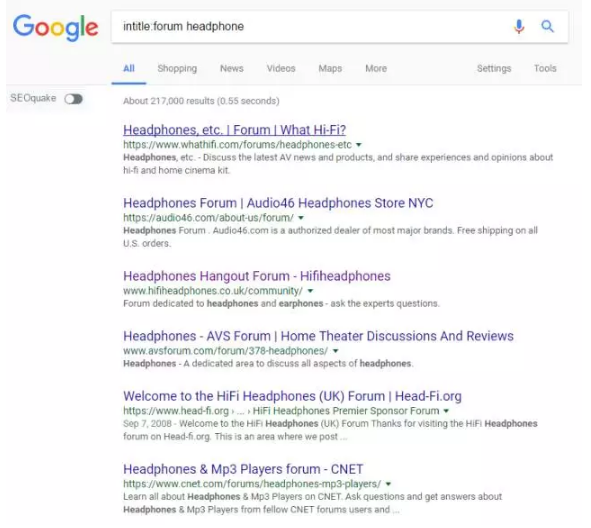Open Headphones & Mp3 Players forum CNET link
Screen dimensions: 591x528
pos(243,469)
